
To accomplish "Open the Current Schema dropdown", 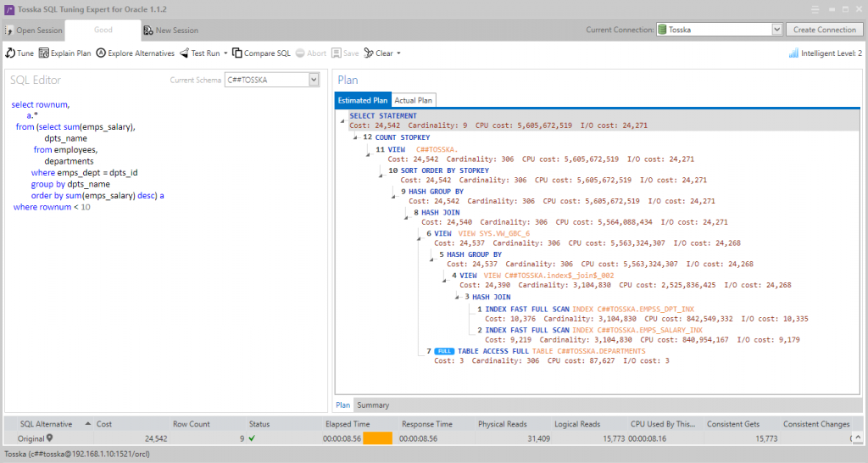I will pyautogui.click(x=314, y=80).
